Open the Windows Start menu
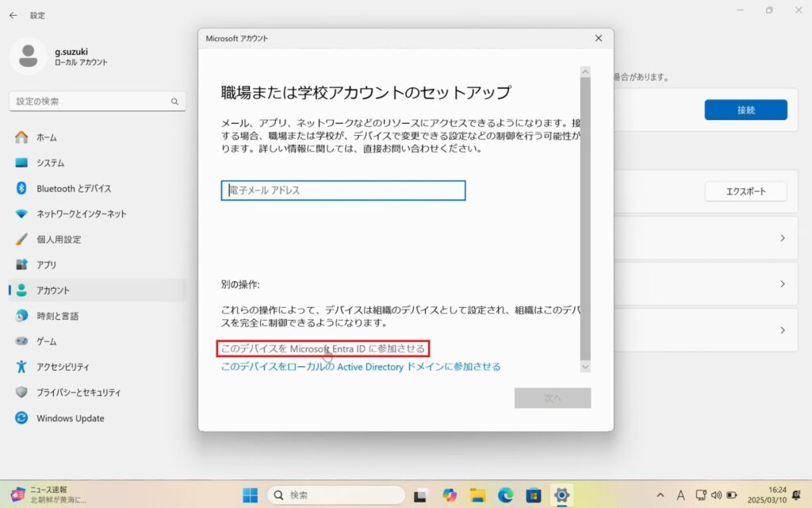 (250, 495)
